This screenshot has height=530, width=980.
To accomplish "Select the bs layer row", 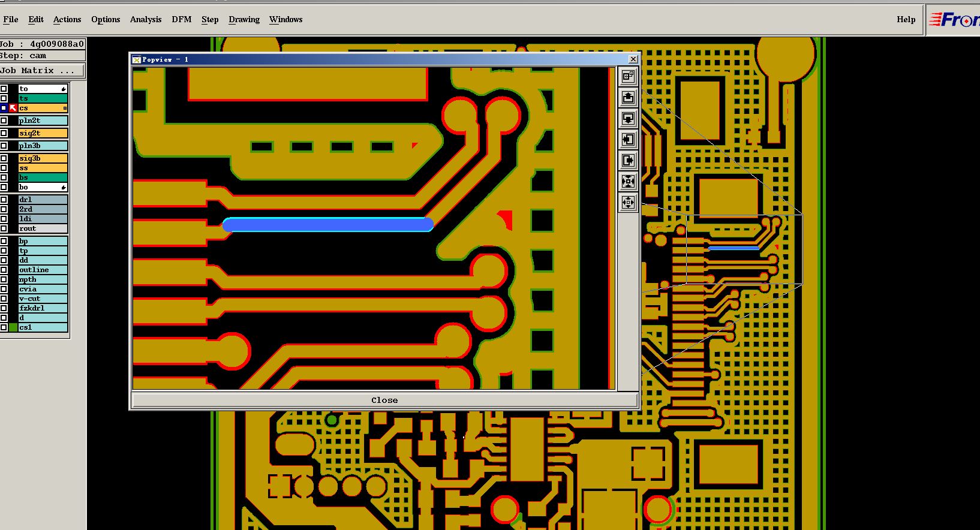I will click(x=43, y=177).
